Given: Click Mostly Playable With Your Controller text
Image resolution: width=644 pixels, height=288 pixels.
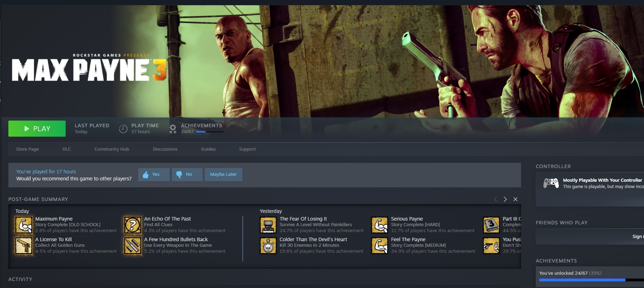Looking at the screenshot, I should [602, 180].
